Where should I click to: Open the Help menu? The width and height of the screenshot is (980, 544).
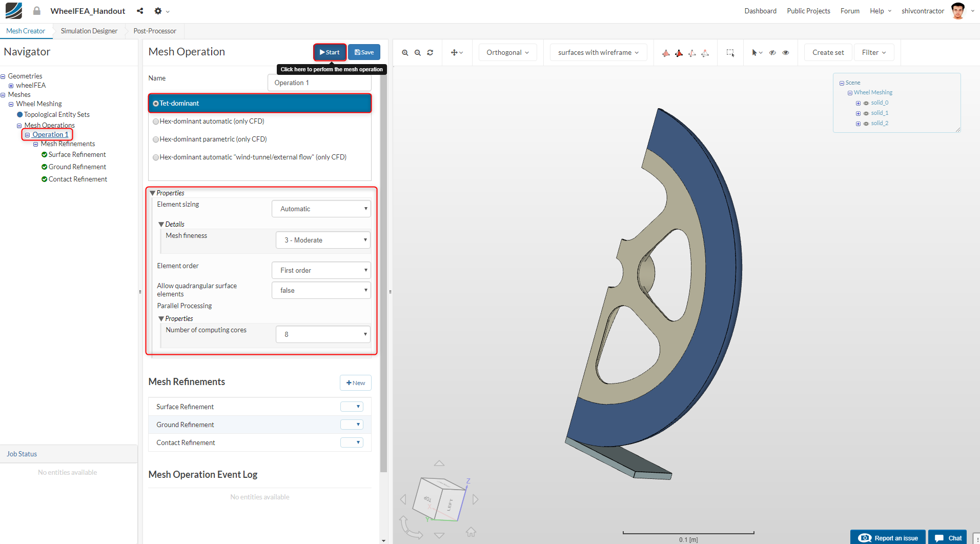pos(880,11)
